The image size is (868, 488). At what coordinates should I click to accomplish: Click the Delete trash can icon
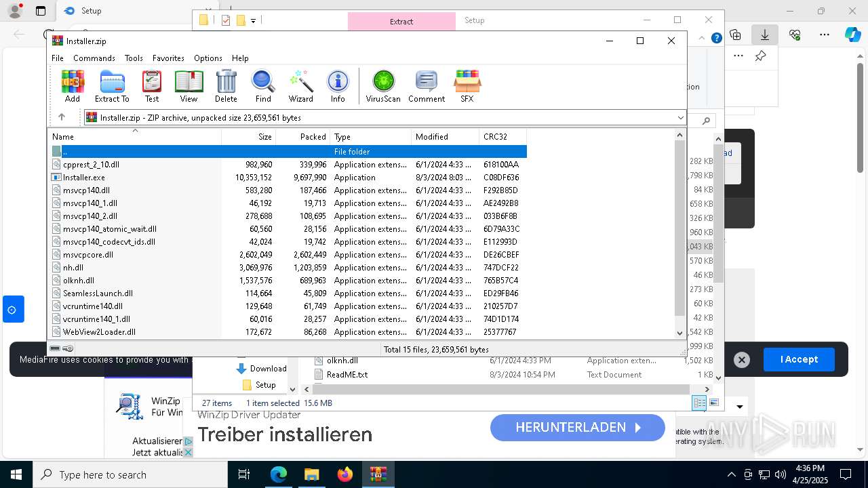click(226, 86)
